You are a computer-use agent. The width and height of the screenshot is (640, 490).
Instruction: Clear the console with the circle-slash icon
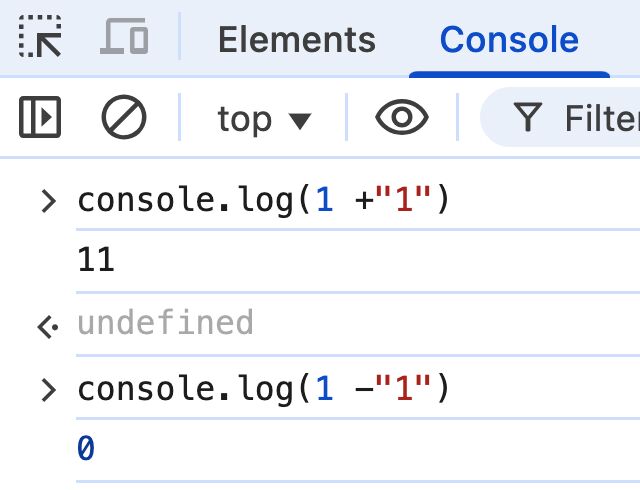[x=124, y=119]
